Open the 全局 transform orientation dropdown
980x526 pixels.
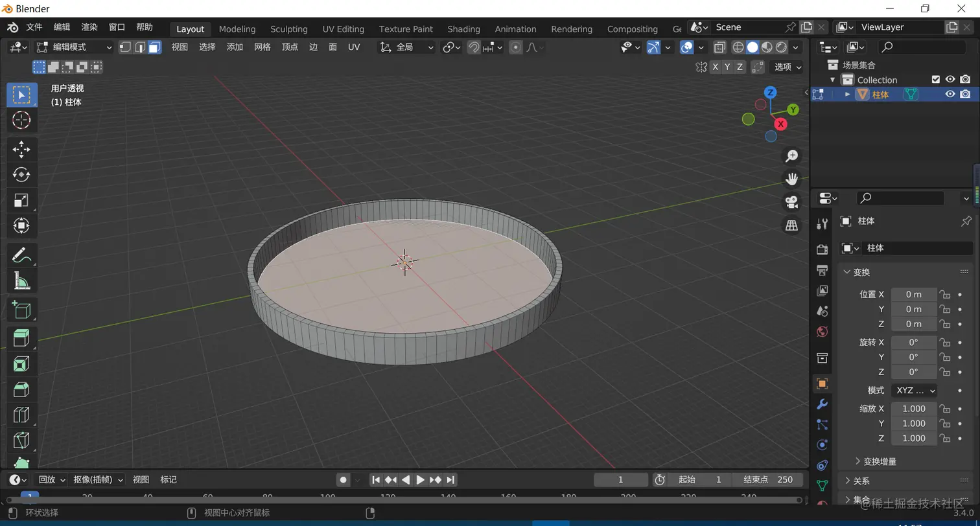(x=406, y=47)
